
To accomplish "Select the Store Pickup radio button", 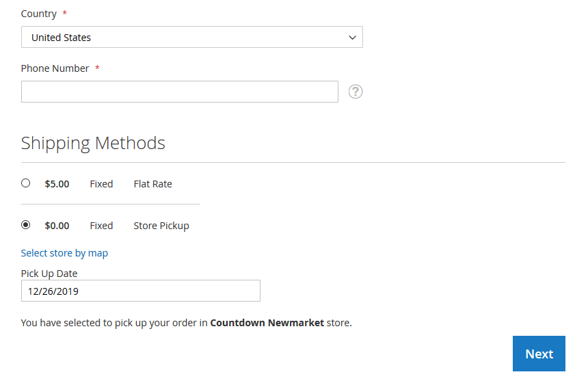I will [26, 225].
